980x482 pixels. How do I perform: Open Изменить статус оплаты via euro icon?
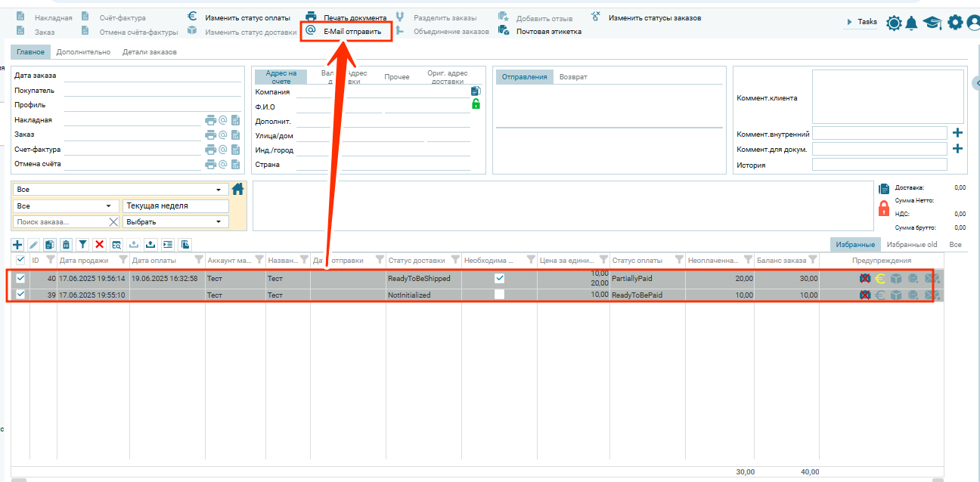point(192,17)
